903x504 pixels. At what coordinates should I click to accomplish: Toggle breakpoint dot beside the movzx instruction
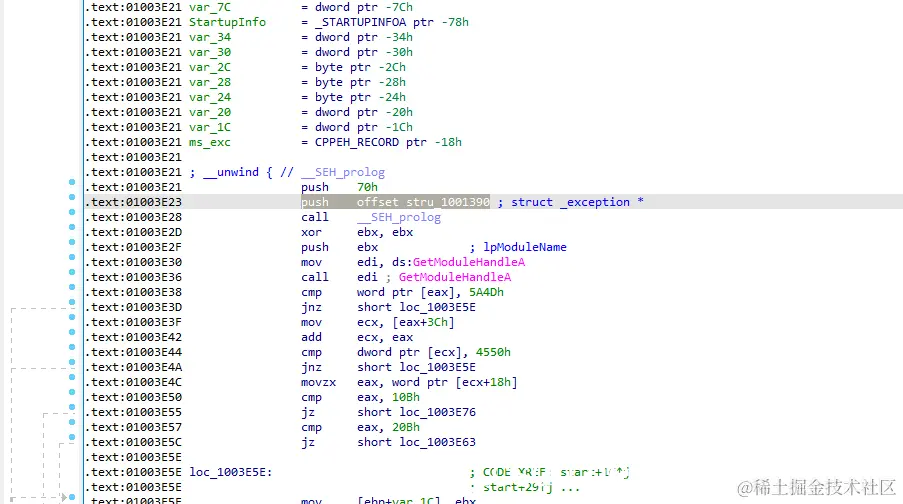point(72,377)
